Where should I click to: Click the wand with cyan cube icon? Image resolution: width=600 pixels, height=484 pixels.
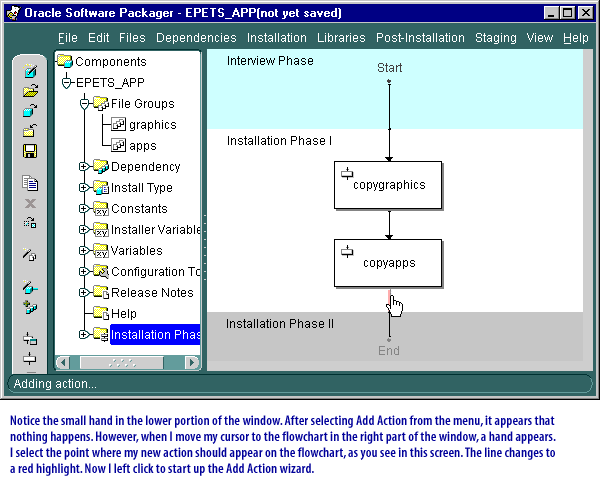tap(30, 287)
